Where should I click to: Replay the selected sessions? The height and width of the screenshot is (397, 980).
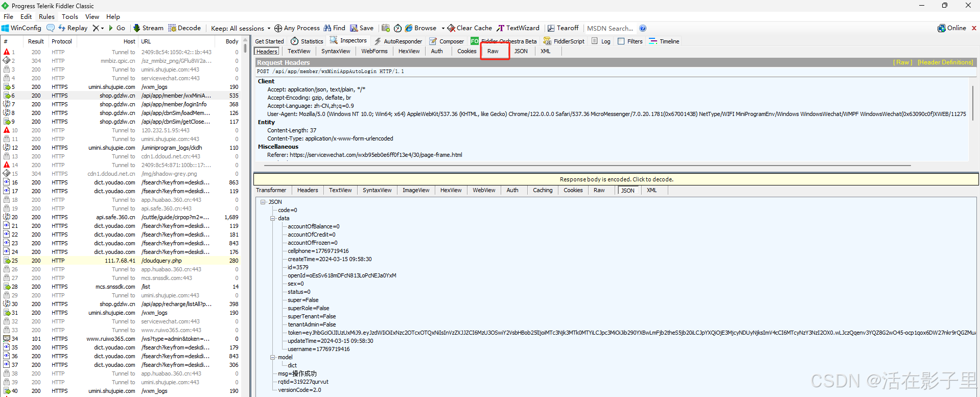(73, 28)
